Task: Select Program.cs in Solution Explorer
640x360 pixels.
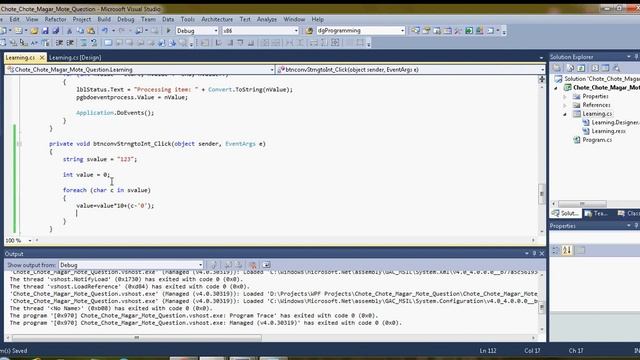Action: (597, 140)
